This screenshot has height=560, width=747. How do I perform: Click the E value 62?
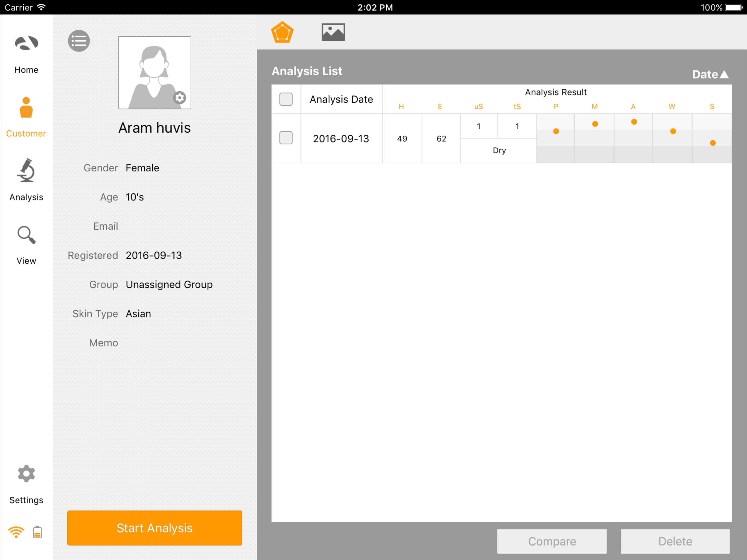point(441,138)
